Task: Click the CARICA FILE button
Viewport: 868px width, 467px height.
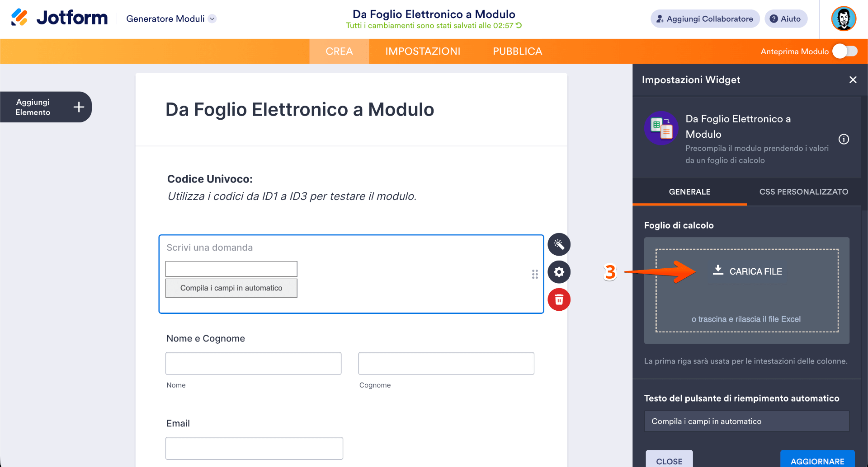Action: click(748, 271)
